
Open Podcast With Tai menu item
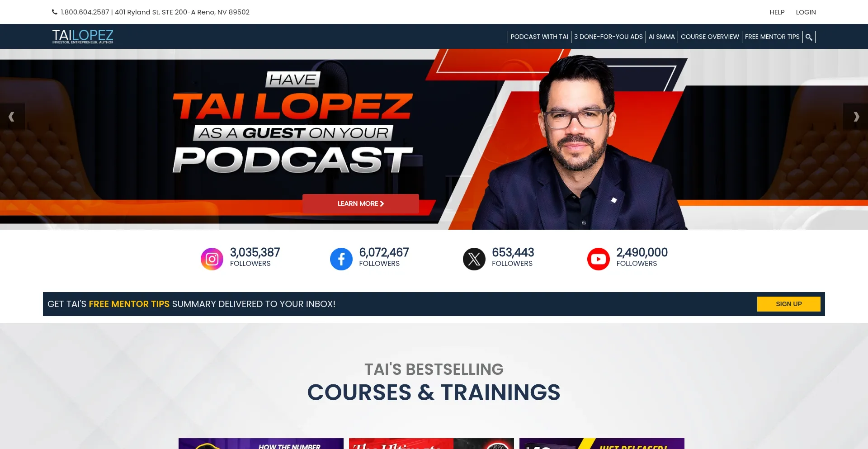pyautogui.click(x=539, y=37)
